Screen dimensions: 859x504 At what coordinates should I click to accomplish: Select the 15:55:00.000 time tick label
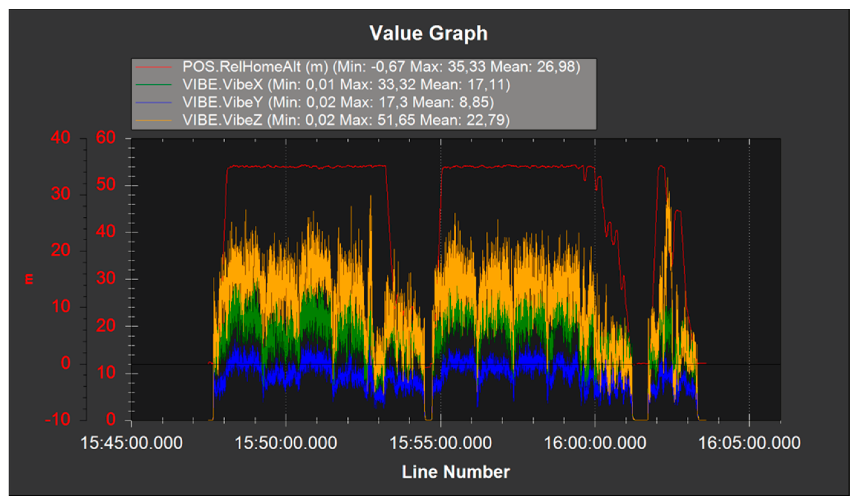(x=441, y=443)
